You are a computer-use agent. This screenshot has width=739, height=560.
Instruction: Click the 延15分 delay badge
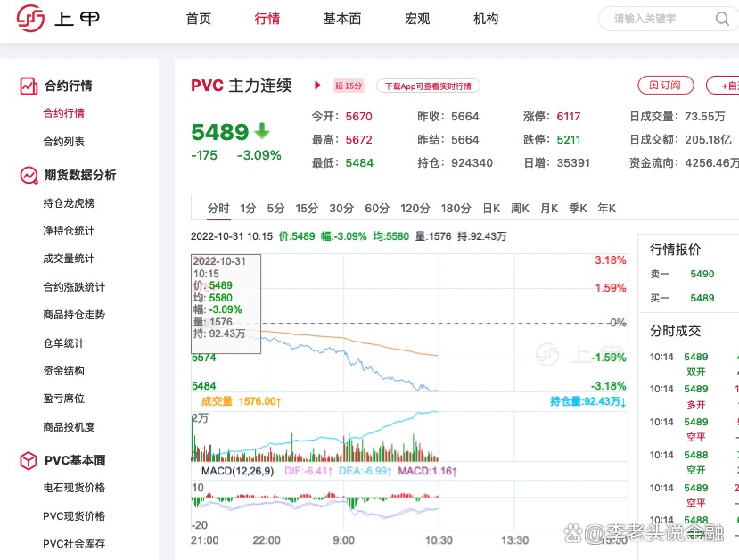point(349,86)
